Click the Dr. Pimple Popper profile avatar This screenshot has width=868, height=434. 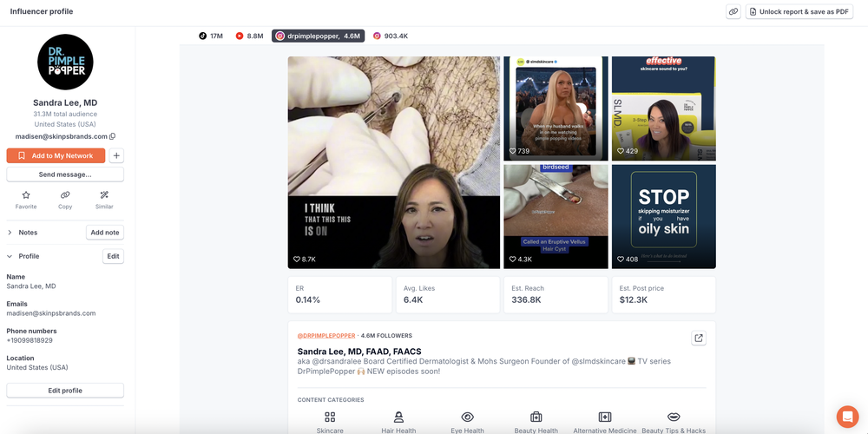pyautogui.click(x=65, y=62)
